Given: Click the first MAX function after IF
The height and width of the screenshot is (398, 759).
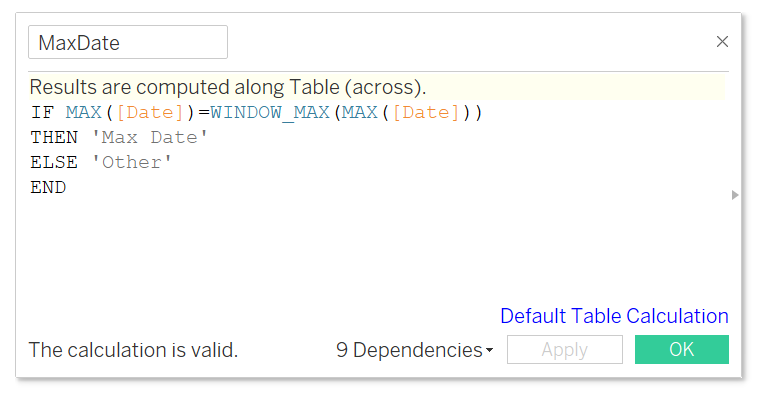Looking at the screenshot, I should click(83, 112).
